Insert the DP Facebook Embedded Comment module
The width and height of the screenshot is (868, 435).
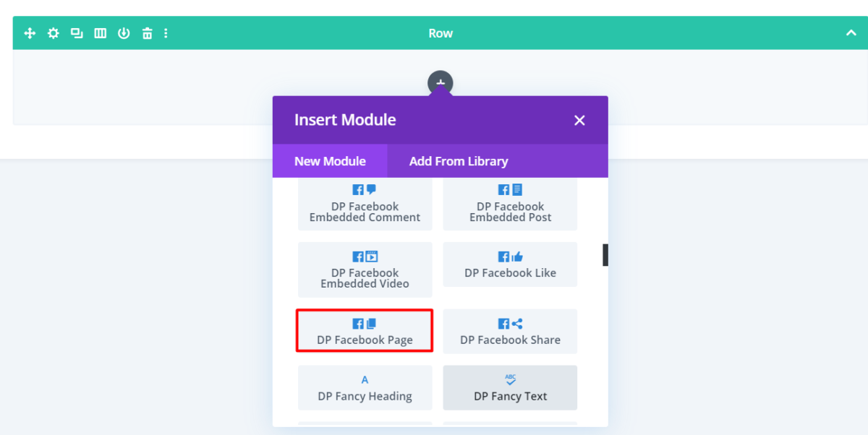365,203
